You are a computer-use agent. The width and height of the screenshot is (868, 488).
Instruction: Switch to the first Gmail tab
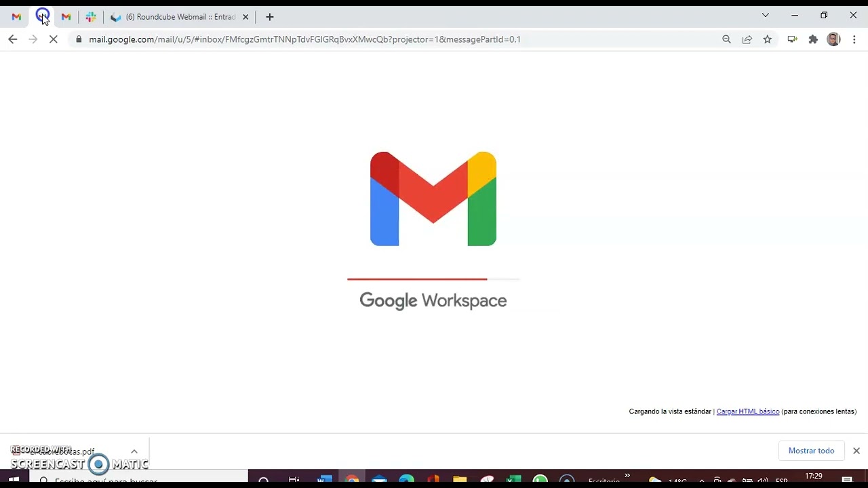16,17
